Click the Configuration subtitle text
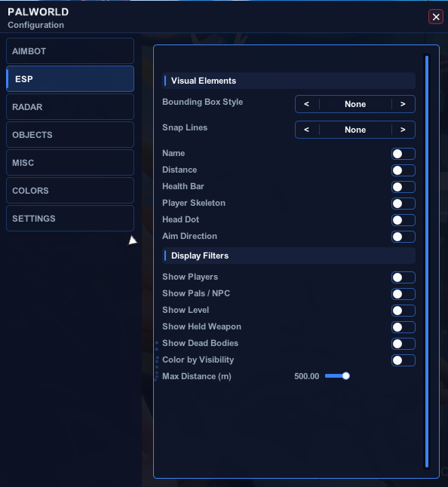Image resolution: width=448 pixels, height=487 pixels. pyautogui.click(x=35, y=25)
